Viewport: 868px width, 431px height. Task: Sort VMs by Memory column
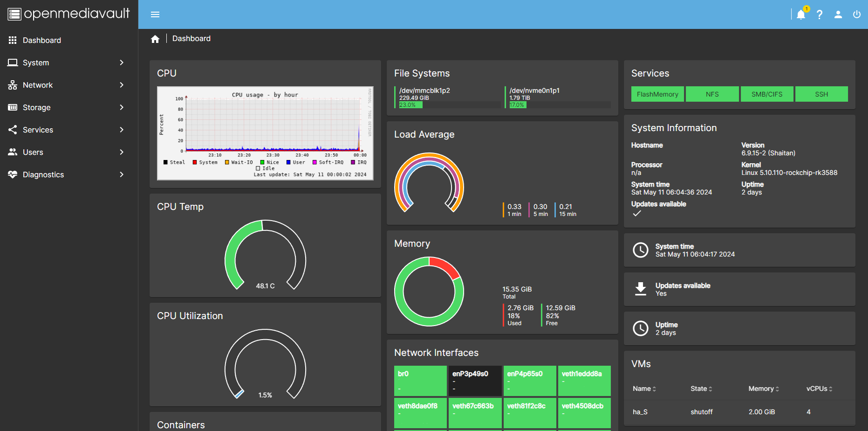(x=764, y=389)
